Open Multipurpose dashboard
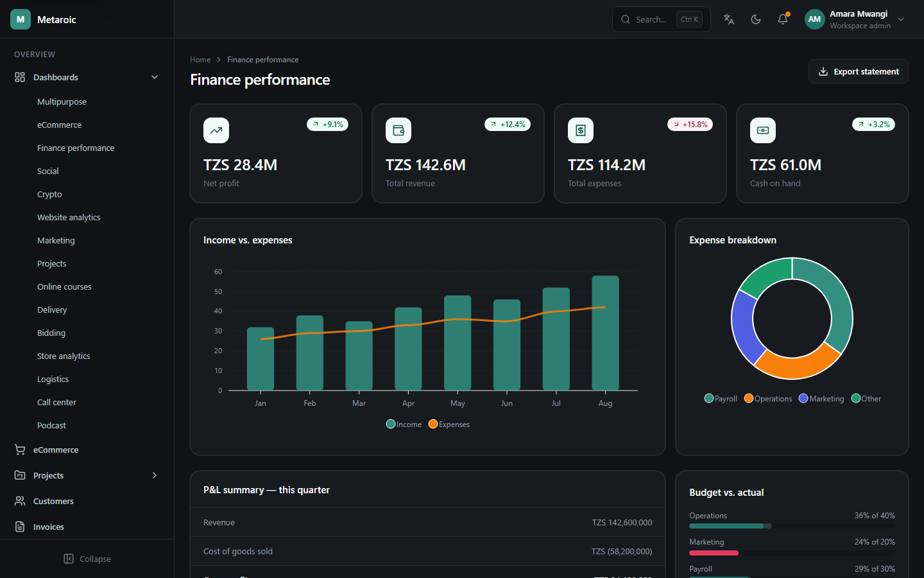The width and height of the screenshot is (924, 578). pos(62,101)
